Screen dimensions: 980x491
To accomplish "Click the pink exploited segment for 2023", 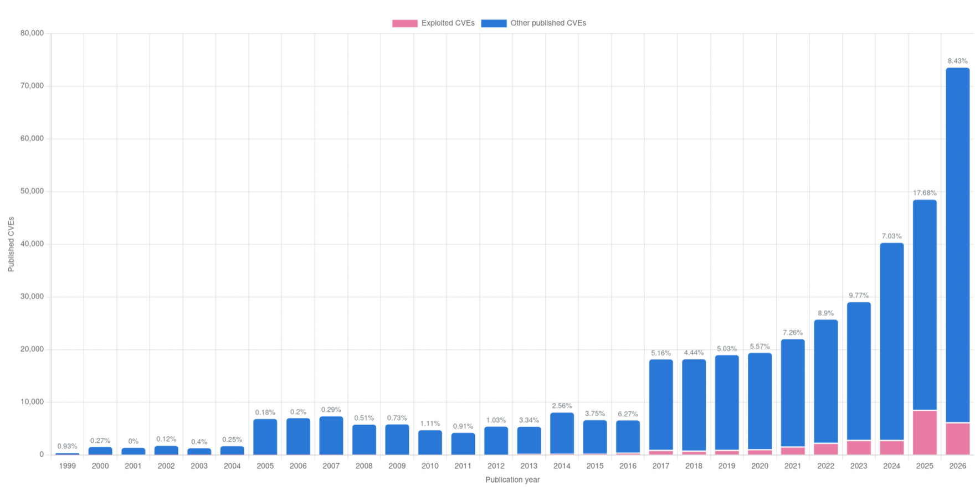I will pos(859,448).
